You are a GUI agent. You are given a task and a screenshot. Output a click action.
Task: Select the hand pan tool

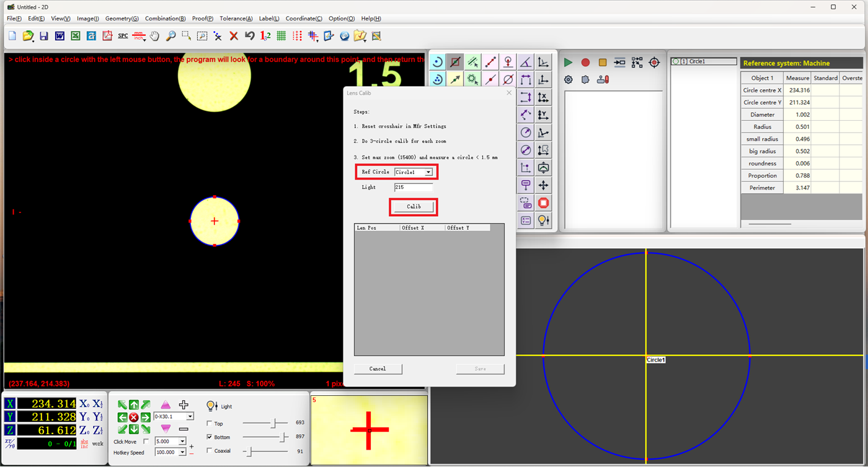pos(154,36)
